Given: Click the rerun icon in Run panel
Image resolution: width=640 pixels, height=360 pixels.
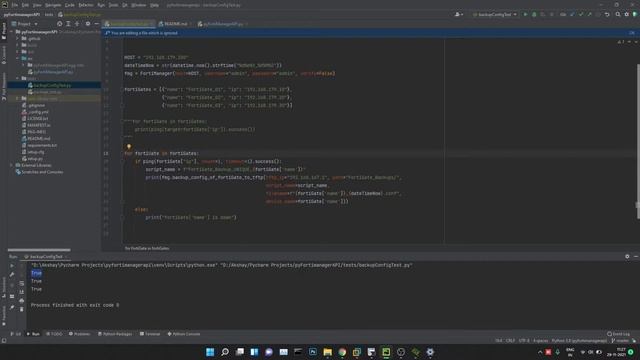Looking at the screenshot, I should (x=12, y=266).
